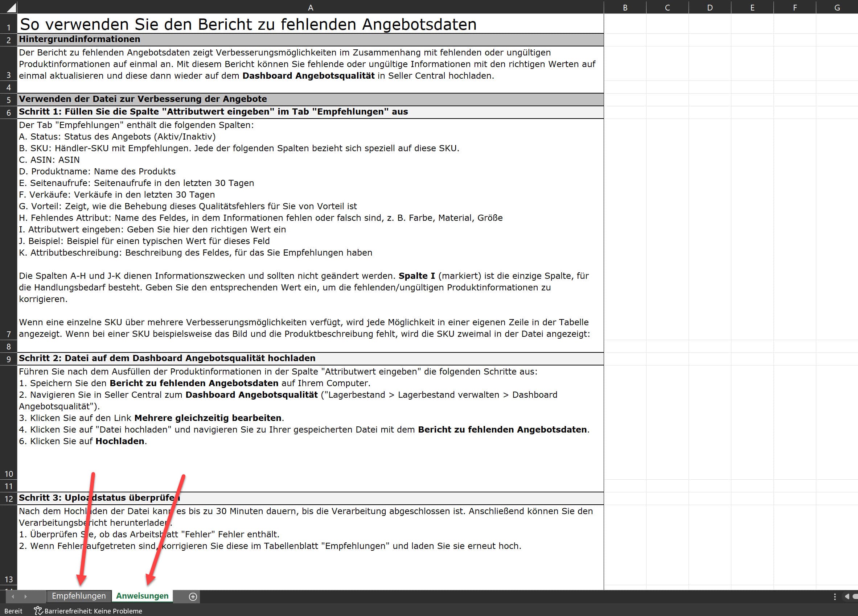Screen dimensions: 858x616
Task: Select the 'Hintergrundinformationen' heading cell
Action: click(x=311, y=40)
